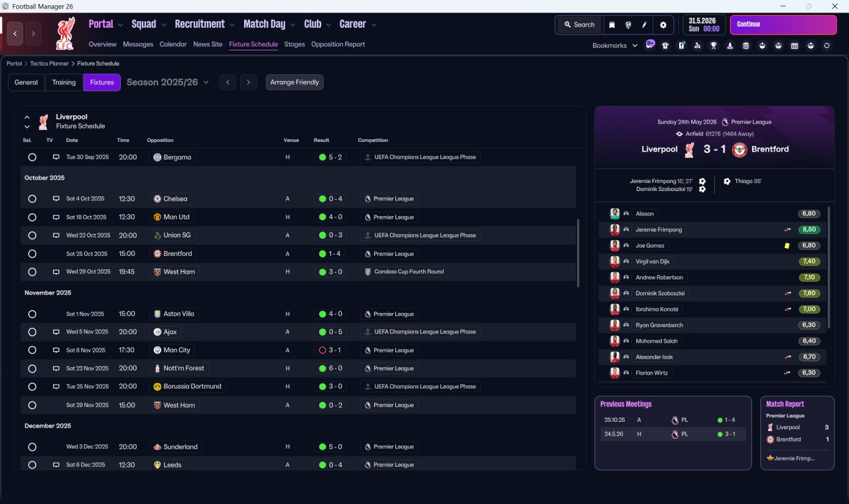Select the radio button for the Man City fixture
This screenshot has height=504, width=849.
(32, 350)
